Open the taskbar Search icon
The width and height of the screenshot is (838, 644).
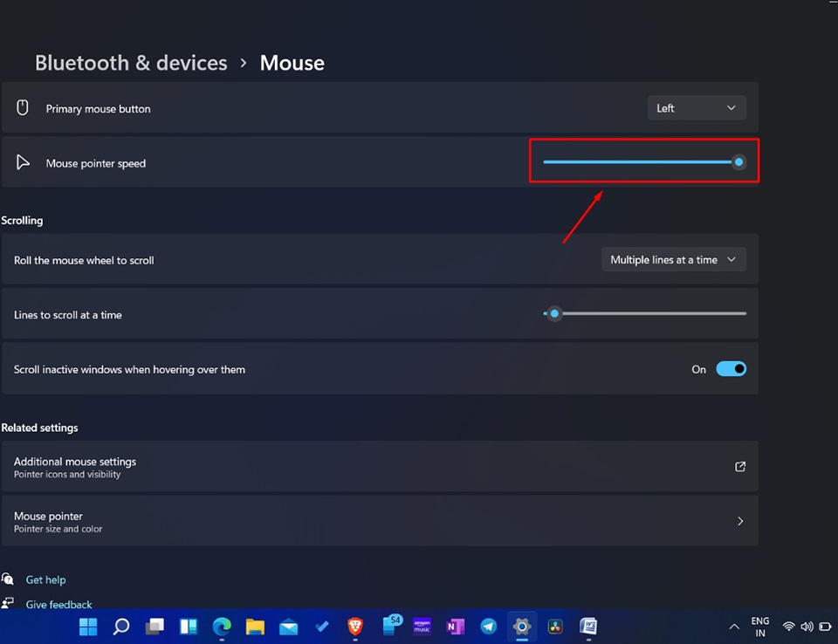pos(121,626)
